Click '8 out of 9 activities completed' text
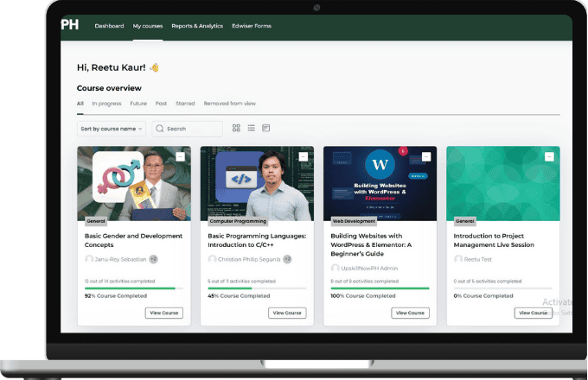The width and height of the screenshot is (588, 380). (365, 282)
